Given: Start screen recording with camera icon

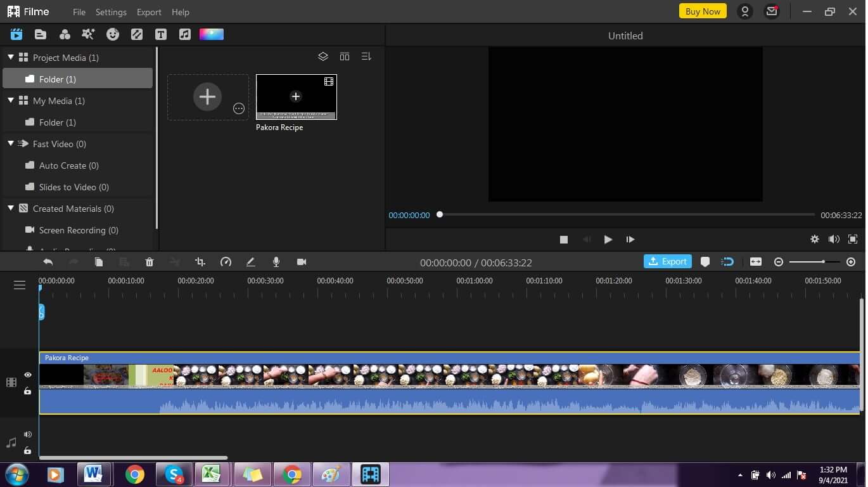Looking at the screenshot, I should point(302,262).
